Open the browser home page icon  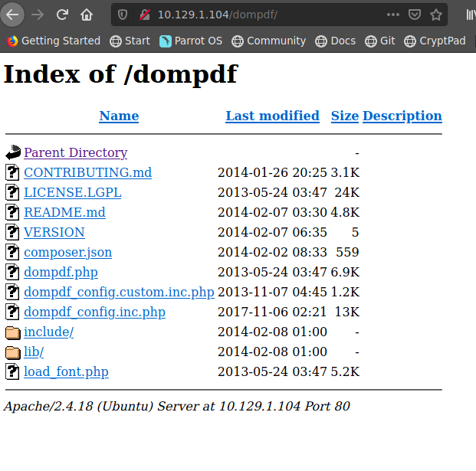(x=87, y=15)
